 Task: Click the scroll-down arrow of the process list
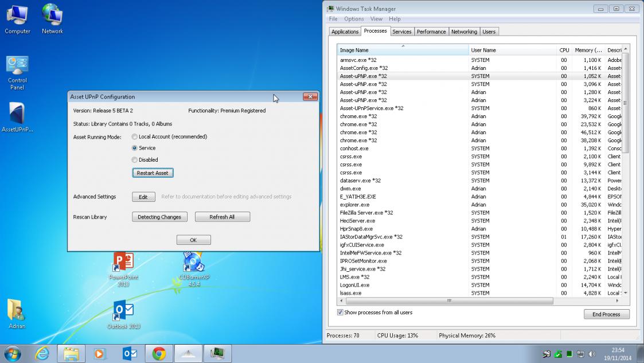[x=625, y=293]
